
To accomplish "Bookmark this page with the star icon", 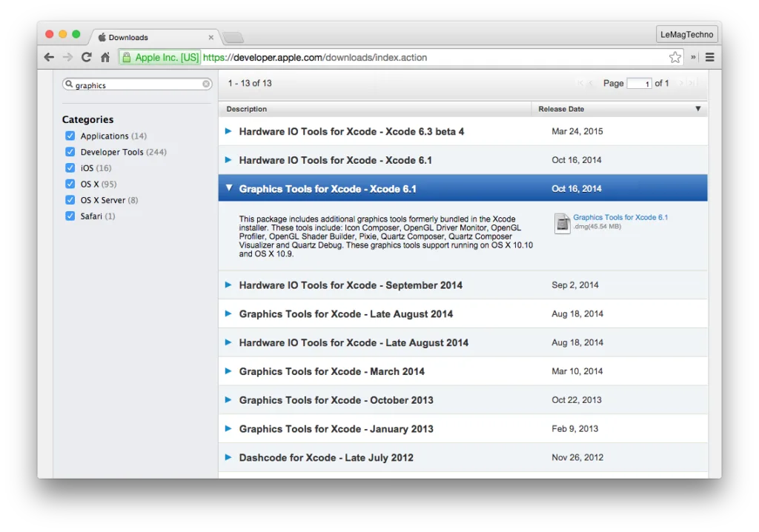I will click(x=675, y=57).
